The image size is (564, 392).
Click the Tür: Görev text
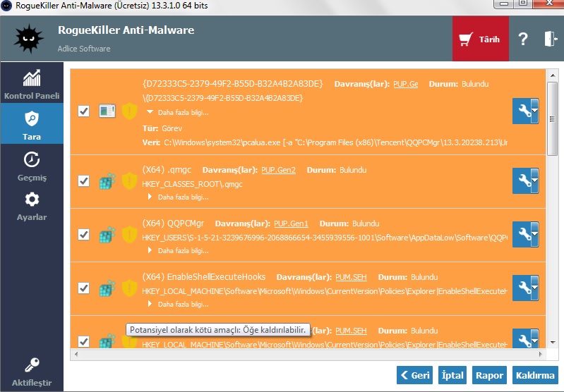162,128
